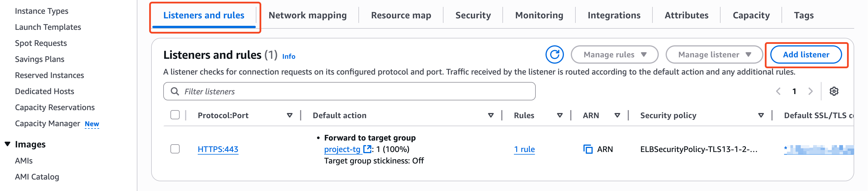The height and width of the screenshot is (191, 868).
Task: Sort by Default action column arrow
Action: tap(491, 115)
